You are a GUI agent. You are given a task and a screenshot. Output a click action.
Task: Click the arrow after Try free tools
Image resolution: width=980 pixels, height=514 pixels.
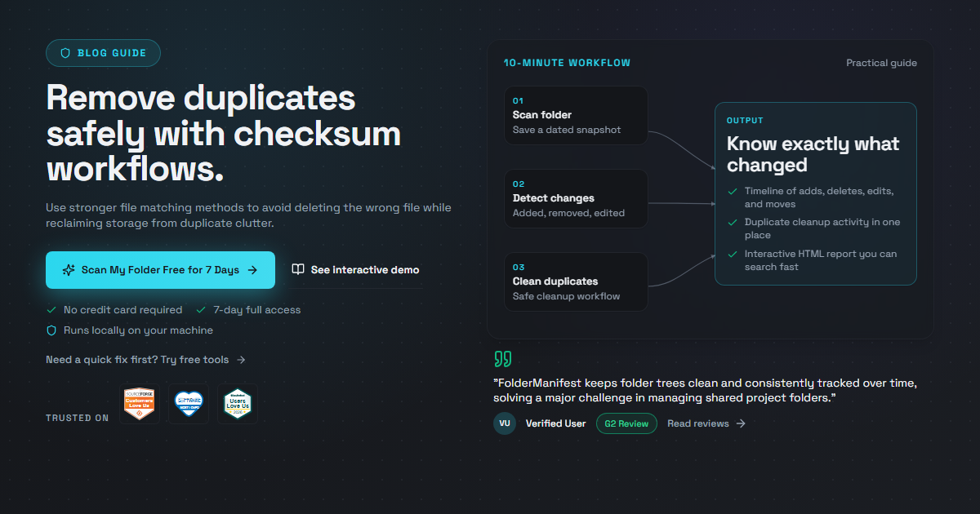[241, 360]
